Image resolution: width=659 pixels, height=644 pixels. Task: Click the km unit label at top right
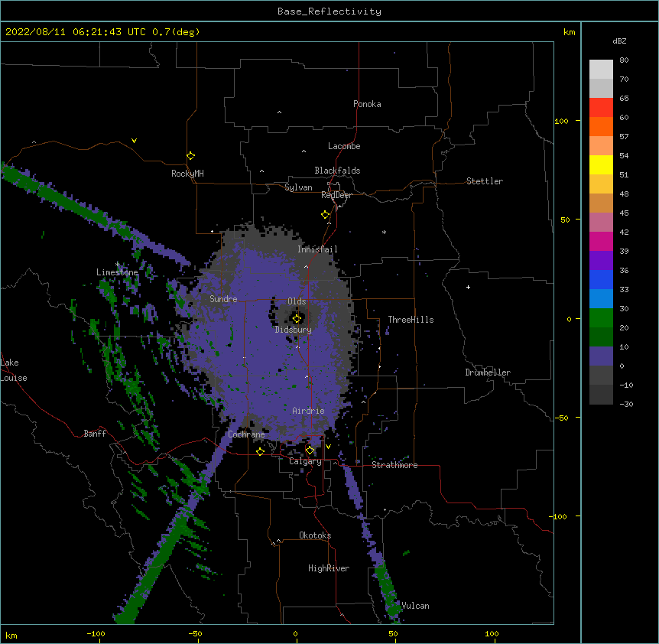[x=569, y=32]
